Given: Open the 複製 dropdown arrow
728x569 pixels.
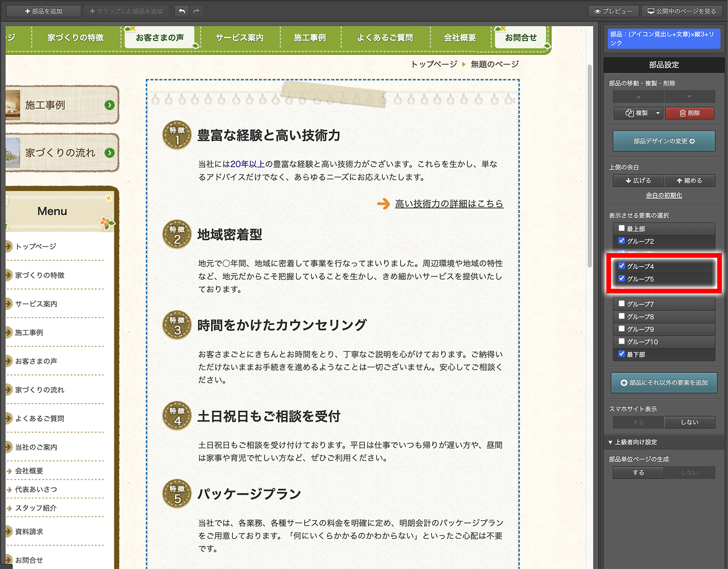Looking at the screenshot, I should [x=658, y=113].
